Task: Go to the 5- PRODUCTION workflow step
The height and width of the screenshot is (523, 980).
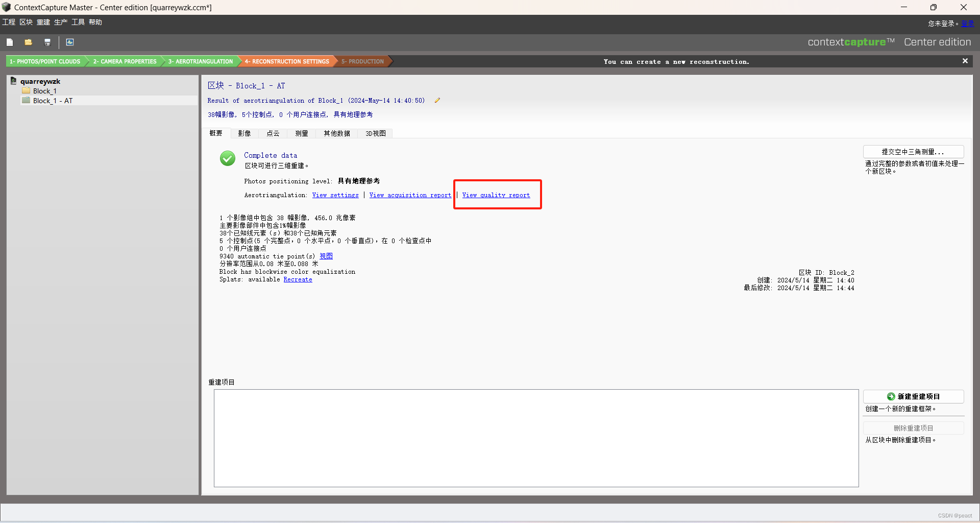Action: point(362,61)
